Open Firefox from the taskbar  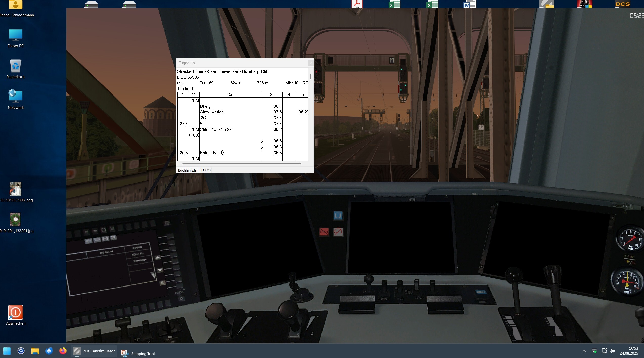pyautogui.click(x=63, y=351)
